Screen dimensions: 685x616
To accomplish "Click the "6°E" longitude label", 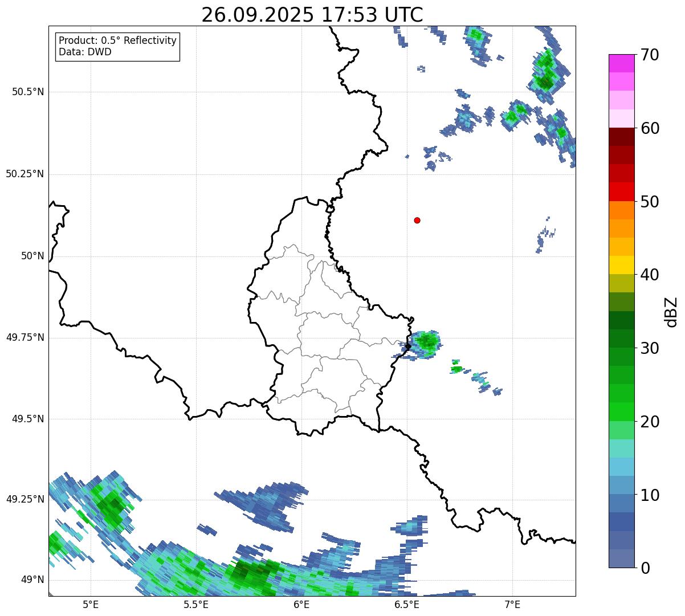I will (x=301, y=604).
